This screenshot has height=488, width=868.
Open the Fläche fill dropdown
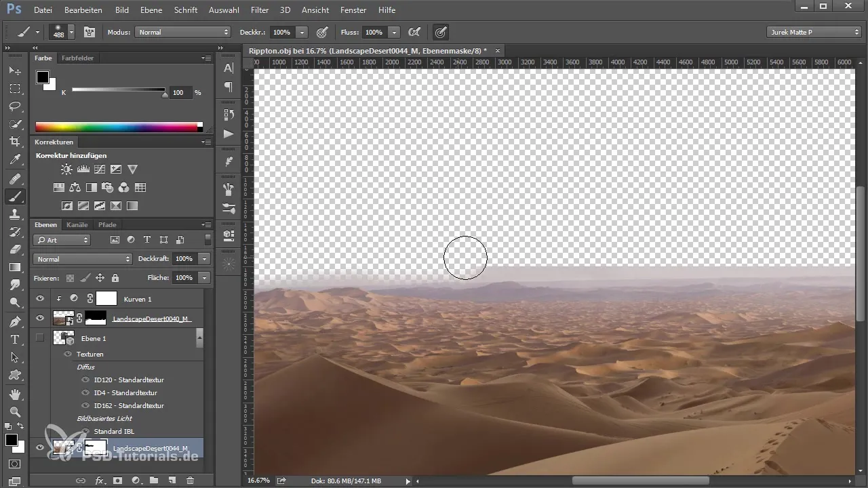204,278
